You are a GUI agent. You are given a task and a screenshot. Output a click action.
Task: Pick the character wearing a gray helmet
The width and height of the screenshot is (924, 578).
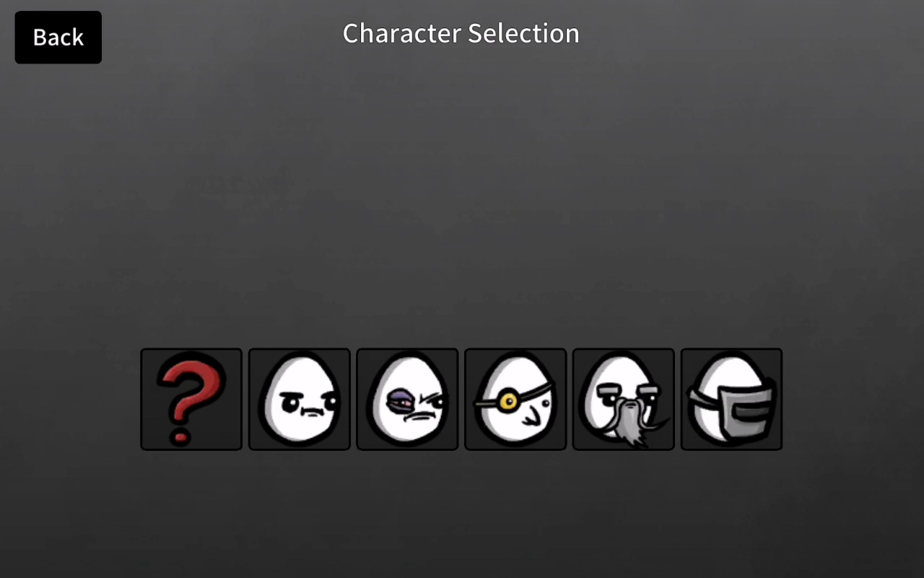731,399
